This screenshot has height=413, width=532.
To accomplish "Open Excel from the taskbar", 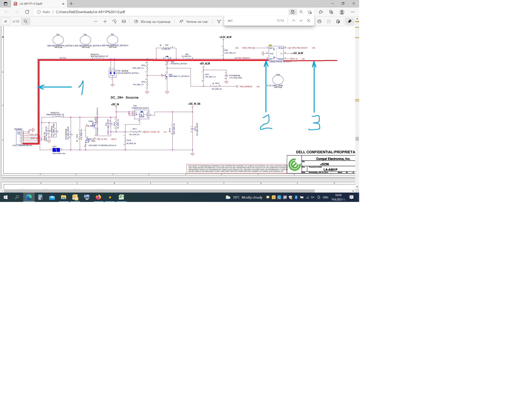I will coord(121,197).
